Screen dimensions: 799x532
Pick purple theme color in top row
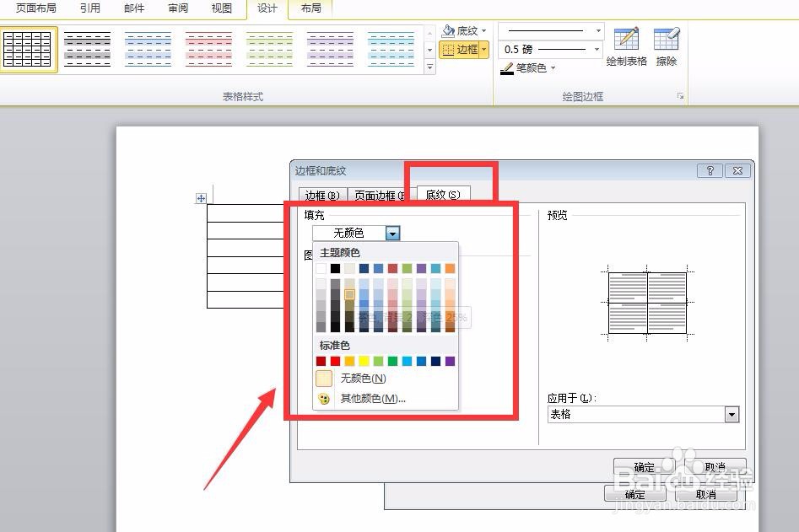tap(421, 268)
